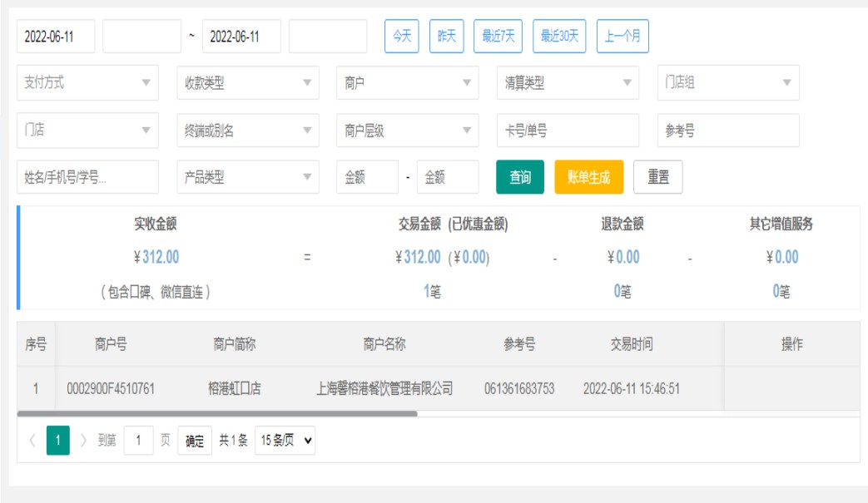Image resolution: width=868 pixels, height=503 pixels.
Task: Select the 昨天 date shortcut
Action: [447, 37]
